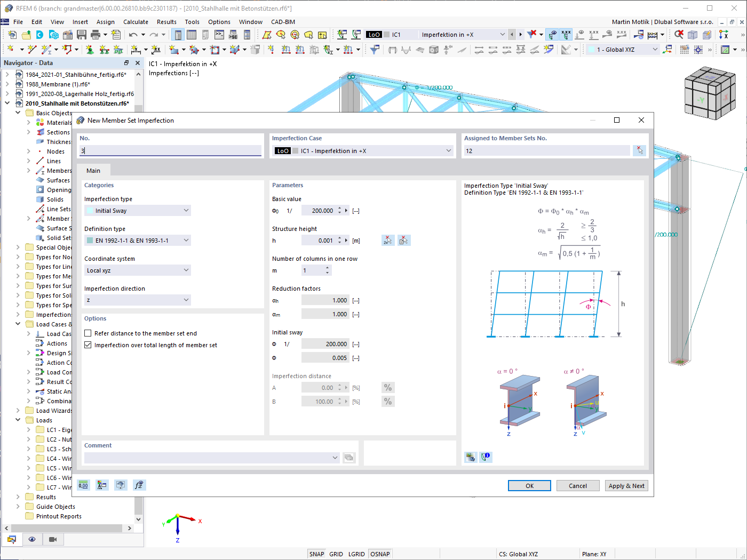Click the fx formula icon in dialog footer

click(x=139, y=485)
